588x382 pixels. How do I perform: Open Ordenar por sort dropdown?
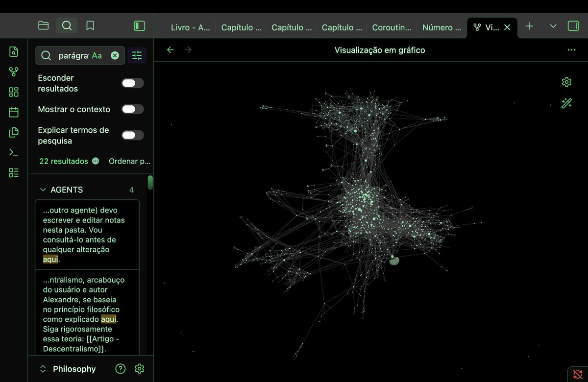129,161
